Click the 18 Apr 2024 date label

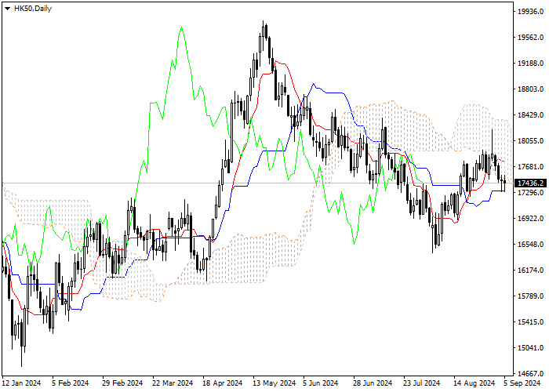pos(223,383)
